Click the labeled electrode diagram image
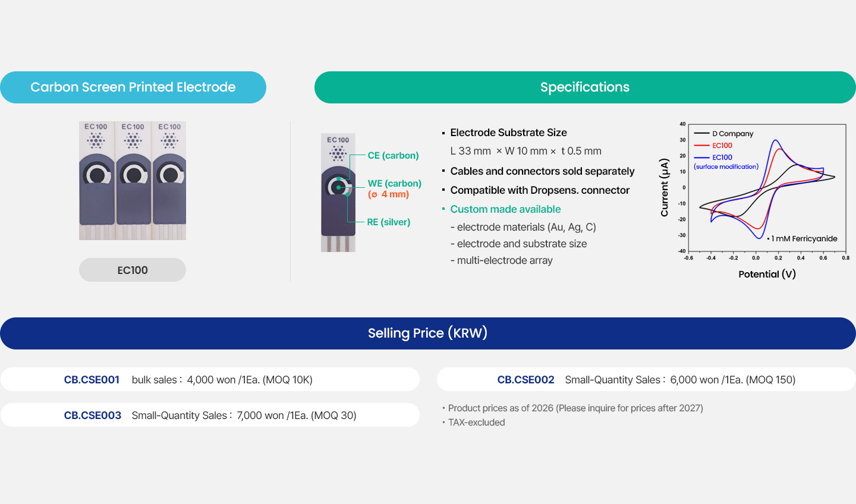 (338, 193)
